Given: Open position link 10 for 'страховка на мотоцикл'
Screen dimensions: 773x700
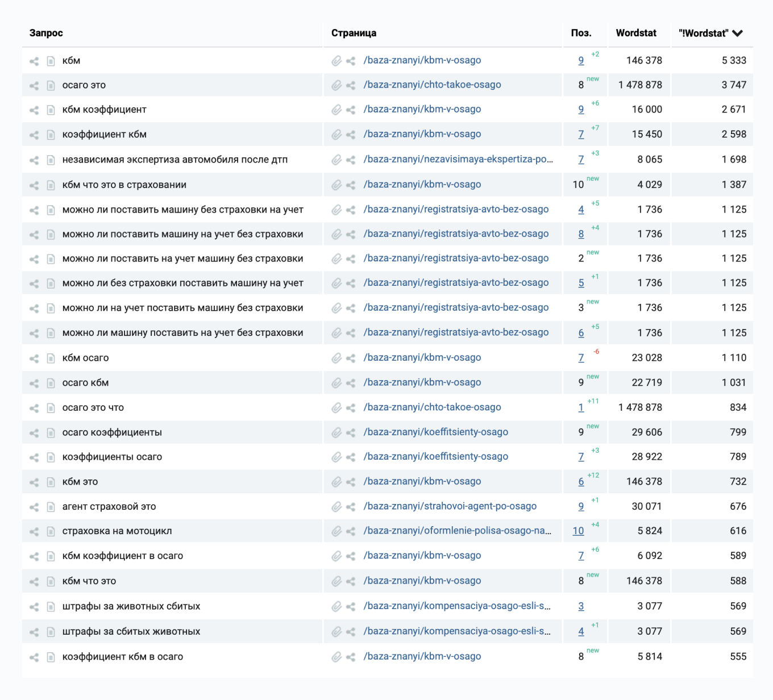Looking at the screenshot, I should [x=578, y=531].
